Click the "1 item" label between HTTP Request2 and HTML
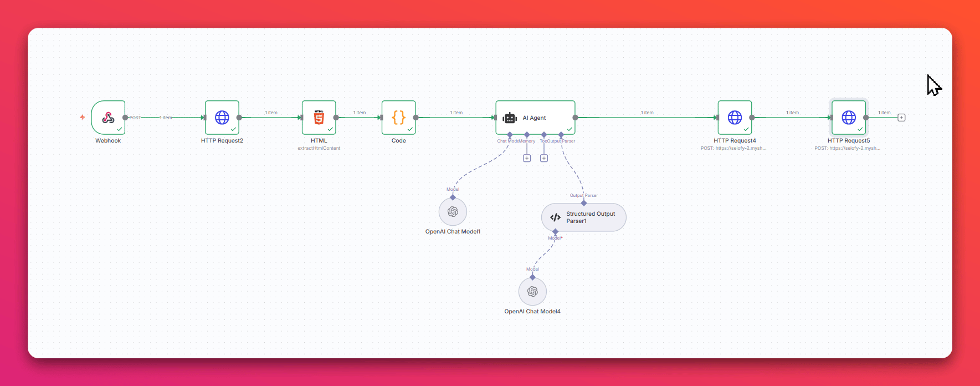Viewport: 980px width, 386px height. (x=271, y=113)
